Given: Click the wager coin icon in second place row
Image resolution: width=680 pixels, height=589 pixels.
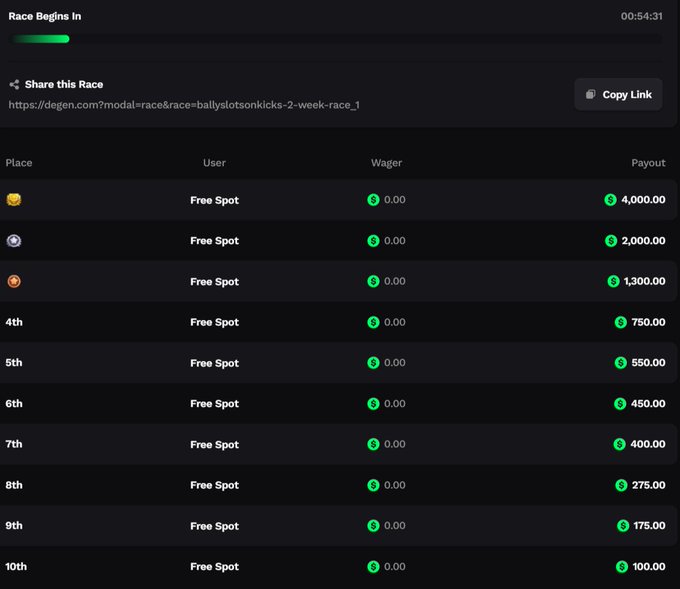Looking at the screenshot, I should [373, 240].
